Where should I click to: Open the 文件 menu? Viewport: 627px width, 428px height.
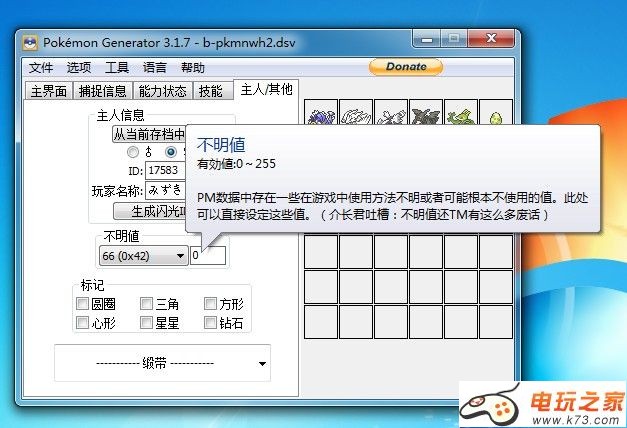pos(41,68)
